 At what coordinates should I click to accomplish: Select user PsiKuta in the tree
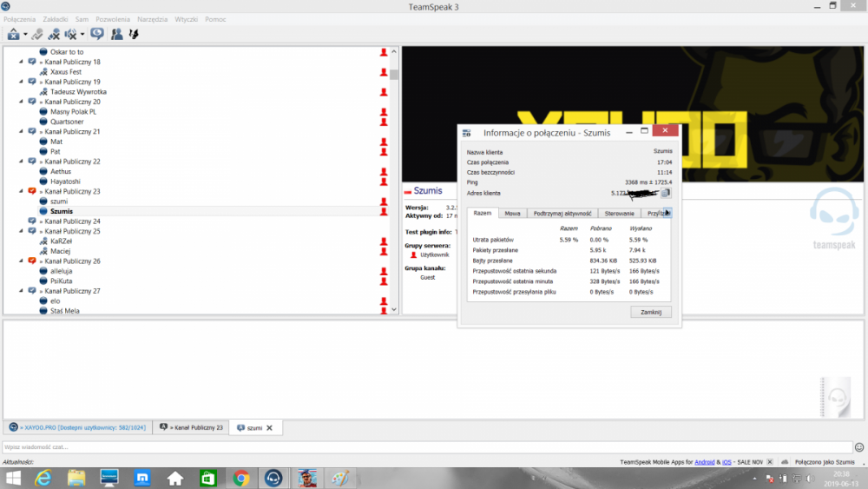(62, 281)
